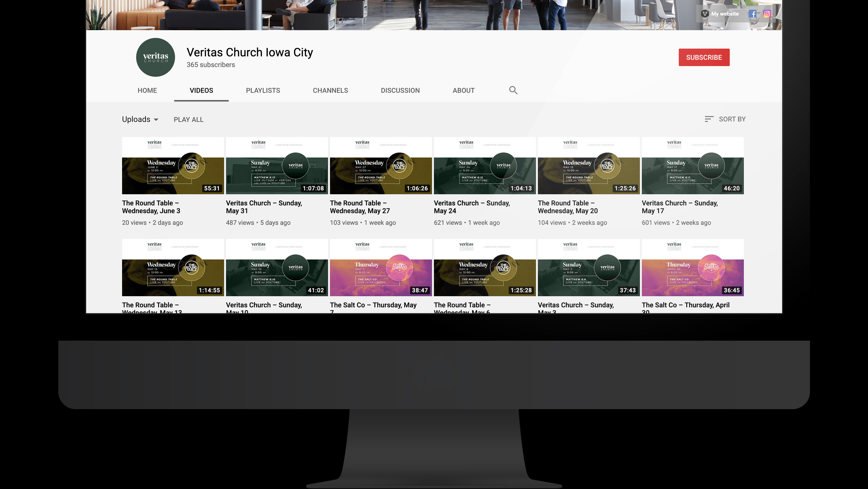The width and height of the screenshot is (868, 489).
Task: Click '20 views • 2 days ago' text
Action: pos(152,222)
